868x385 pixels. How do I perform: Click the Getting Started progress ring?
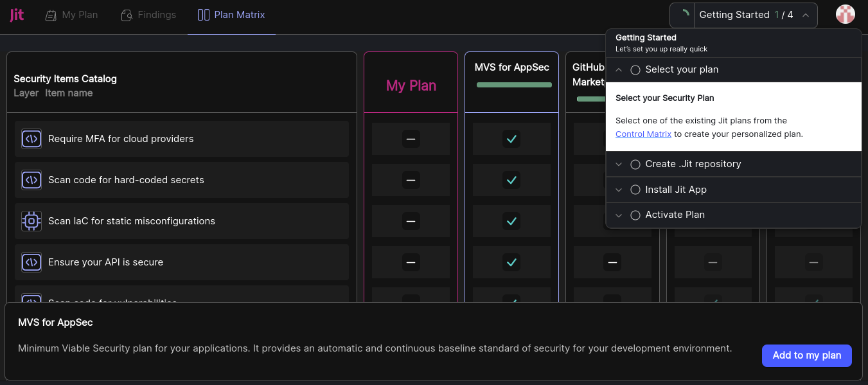pyautogui.click(x=684, y=15)
